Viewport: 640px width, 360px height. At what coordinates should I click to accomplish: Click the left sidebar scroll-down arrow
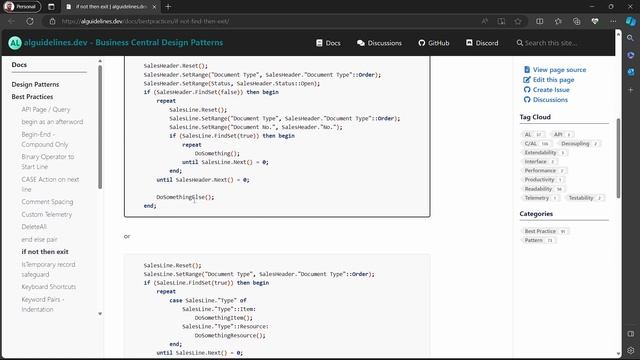(100, 313)
